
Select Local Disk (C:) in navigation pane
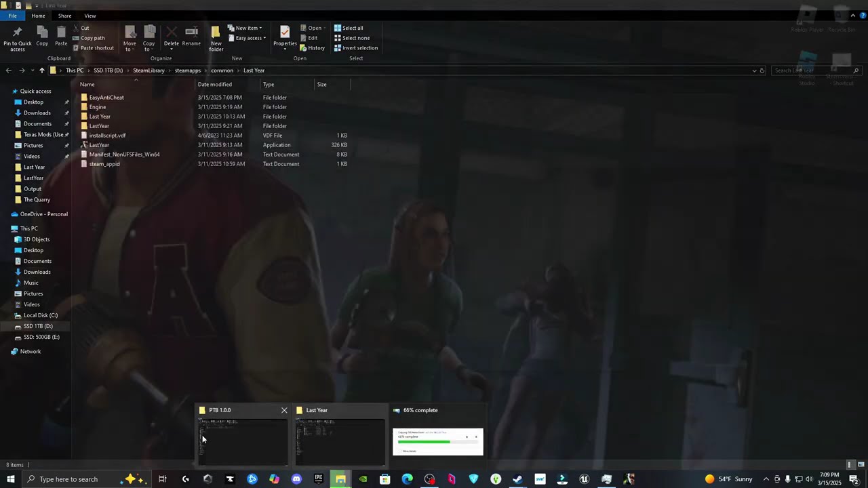(x=41, y=315)
